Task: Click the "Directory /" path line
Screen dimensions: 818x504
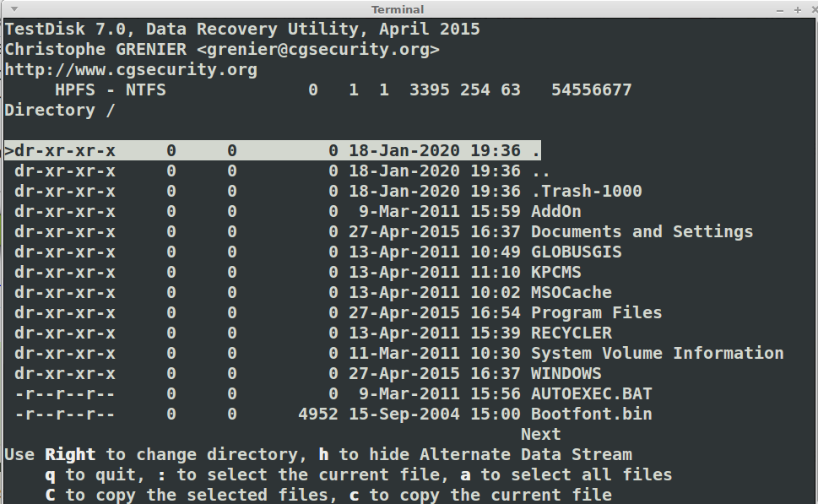Action: 59,110
